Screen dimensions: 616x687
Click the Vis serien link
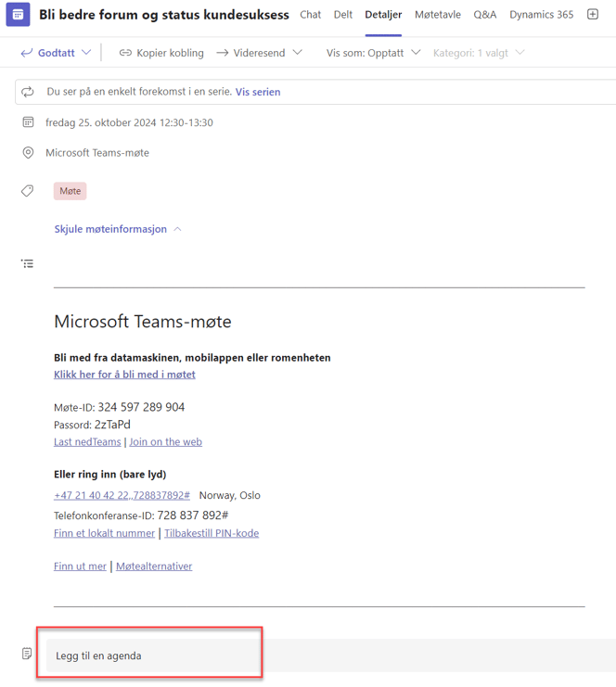(x=258, y=92)
